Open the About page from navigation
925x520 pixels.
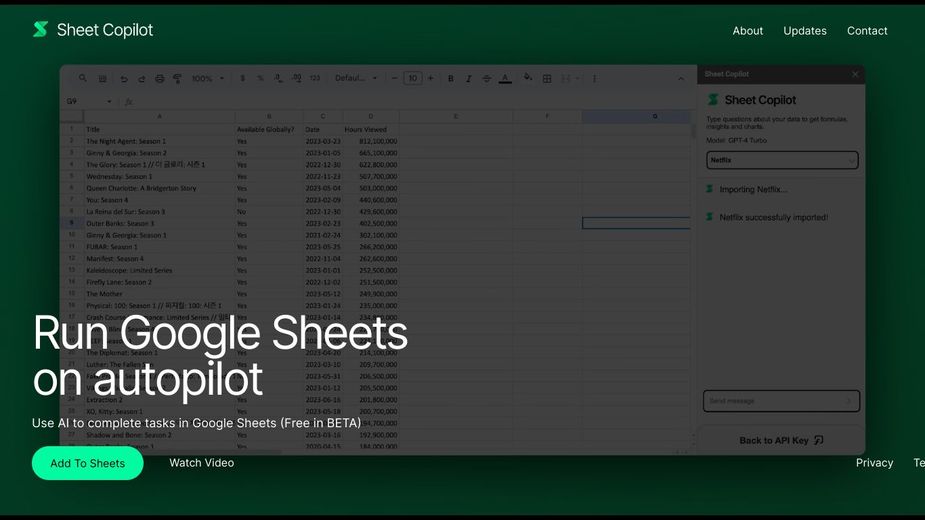click(747, 31)
